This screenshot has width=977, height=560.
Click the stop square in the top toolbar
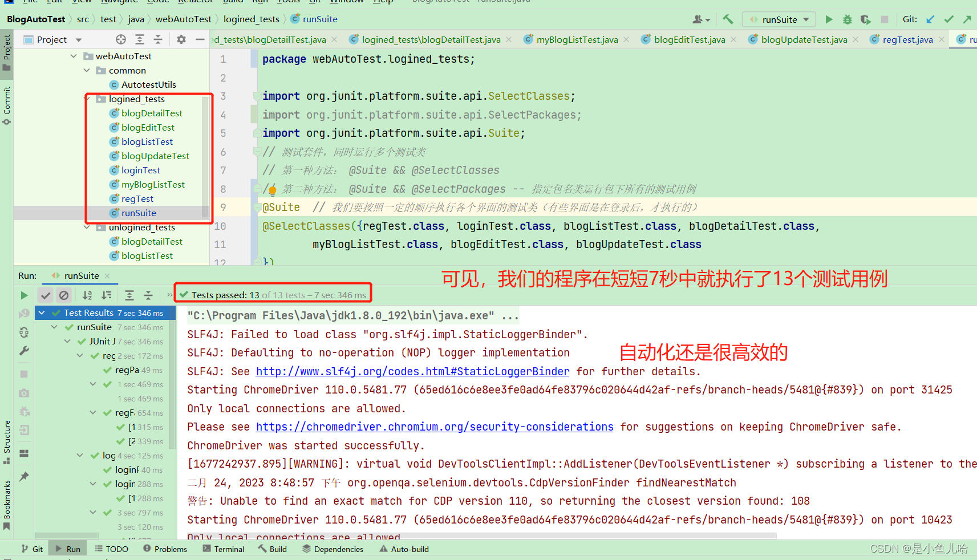(x=885, y=19)
